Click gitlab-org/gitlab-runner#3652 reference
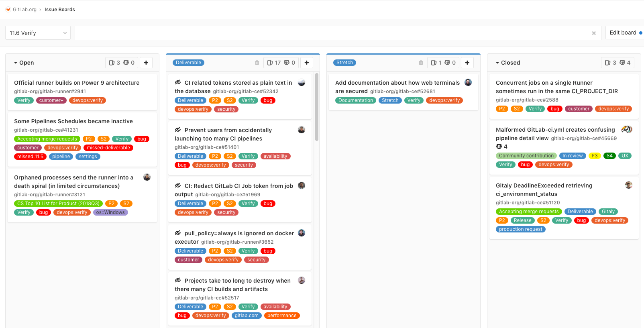Image resolution: width=644 pixels, height=328 pixels. 237,242
